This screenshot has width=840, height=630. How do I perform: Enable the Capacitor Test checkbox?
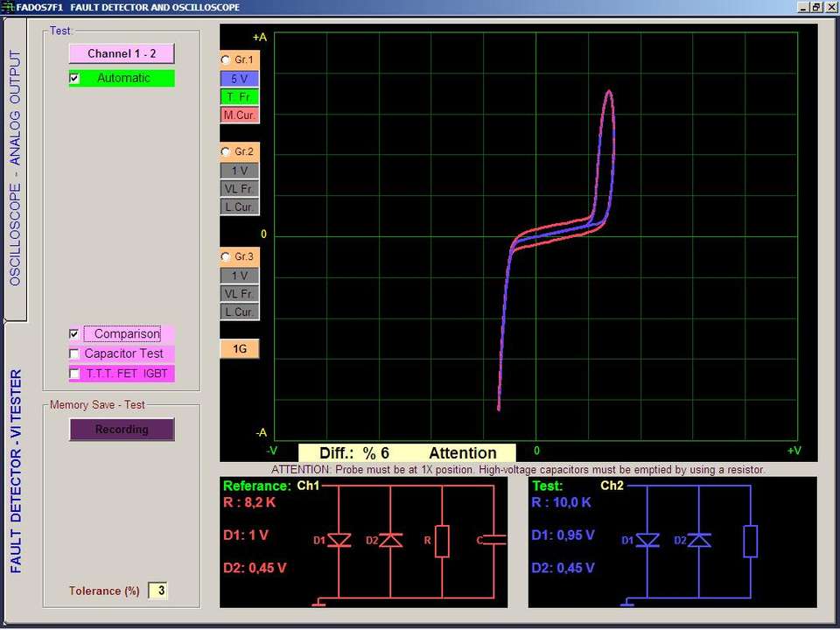point(74,353)
